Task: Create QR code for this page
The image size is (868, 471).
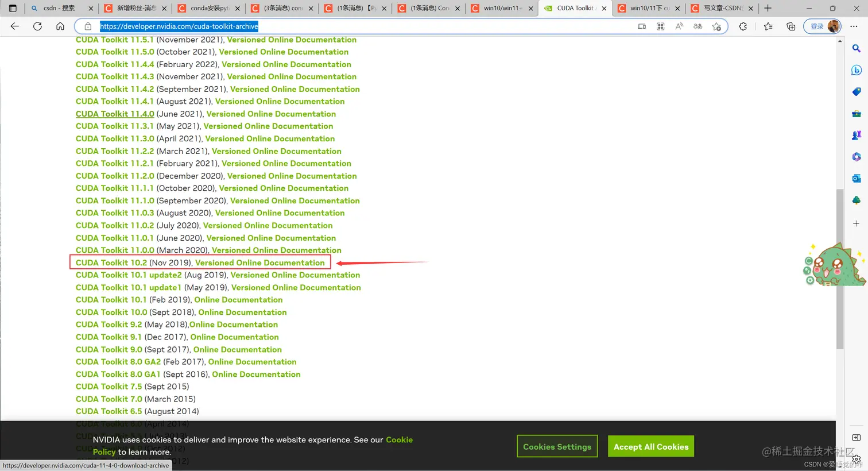Action: click(661, 26)
